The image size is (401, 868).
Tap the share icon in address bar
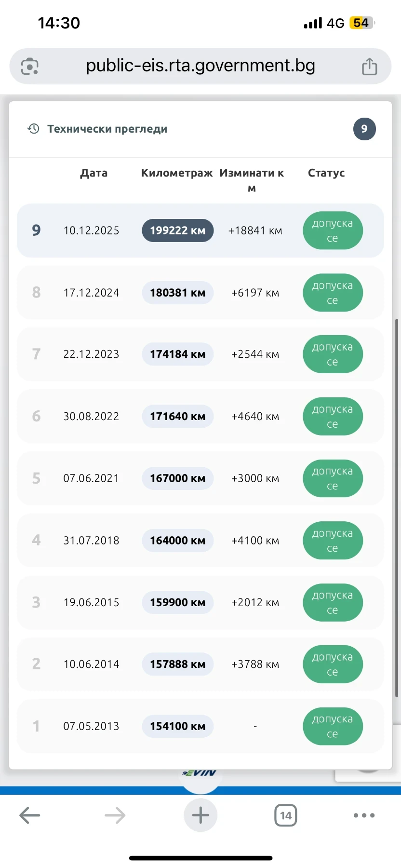pyautogui.click(x=369, y=67)
